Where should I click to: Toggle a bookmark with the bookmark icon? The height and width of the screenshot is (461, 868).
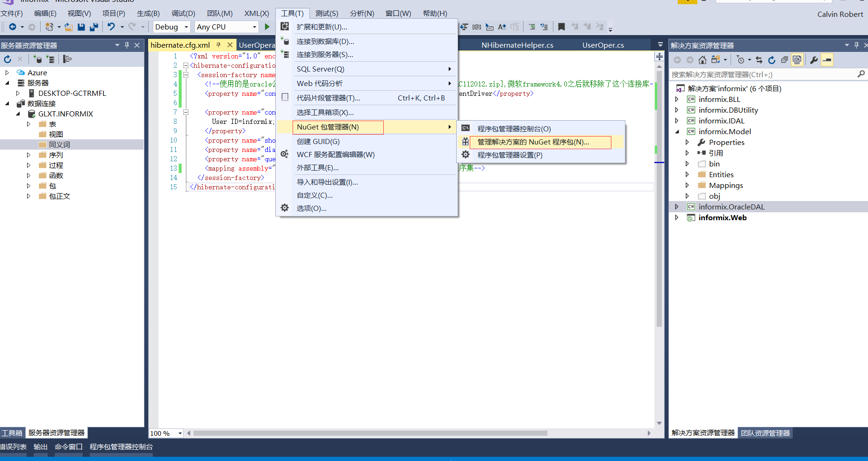(561, 27)
